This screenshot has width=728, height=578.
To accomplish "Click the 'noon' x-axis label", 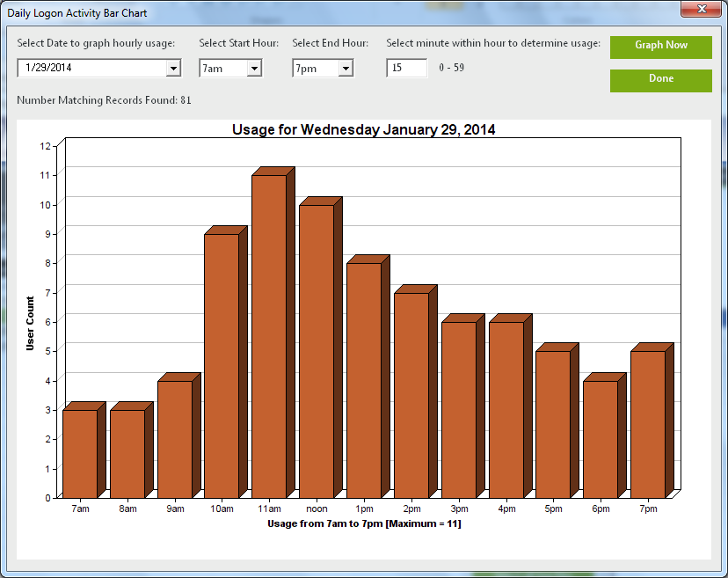I will [x=317, y=508].
